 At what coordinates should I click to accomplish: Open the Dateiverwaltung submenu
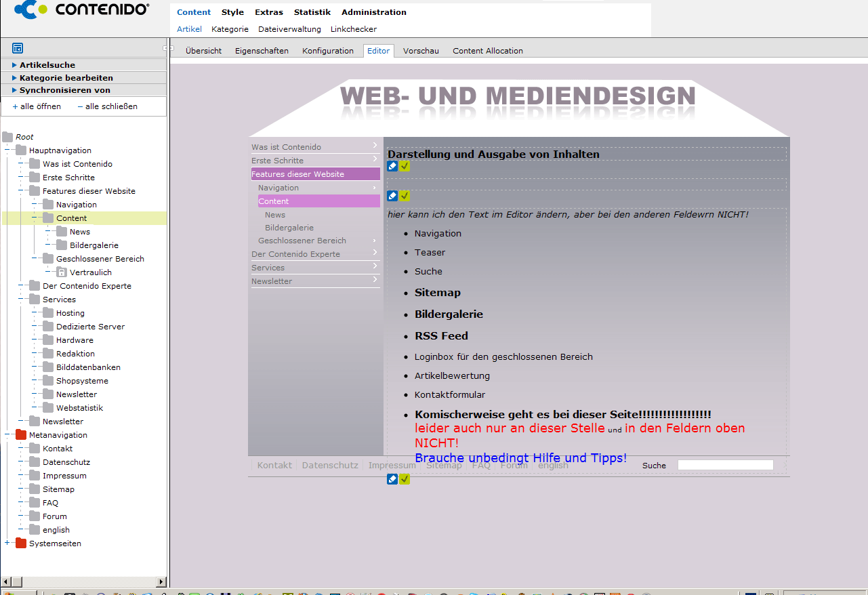[289, 29]
